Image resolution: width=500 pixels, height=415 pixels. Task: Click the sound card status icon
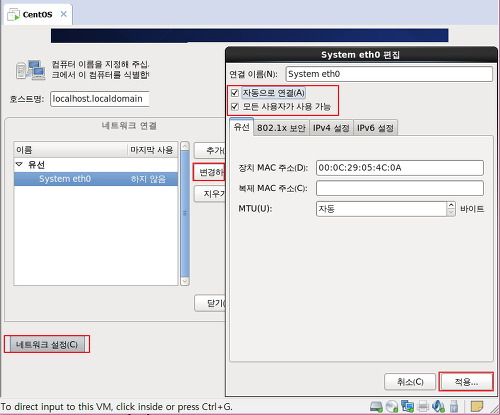438,406
